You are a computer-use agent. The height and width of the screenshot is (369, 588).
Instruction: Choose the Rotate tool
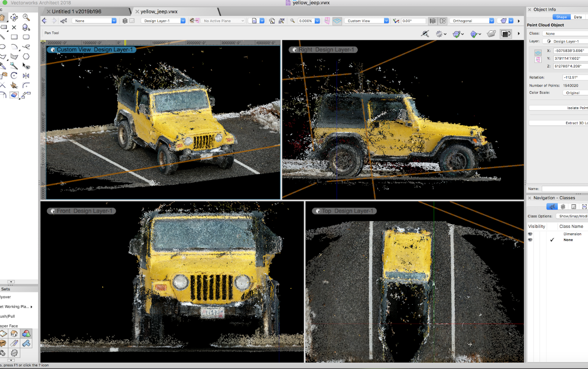[x=14, y=76]
